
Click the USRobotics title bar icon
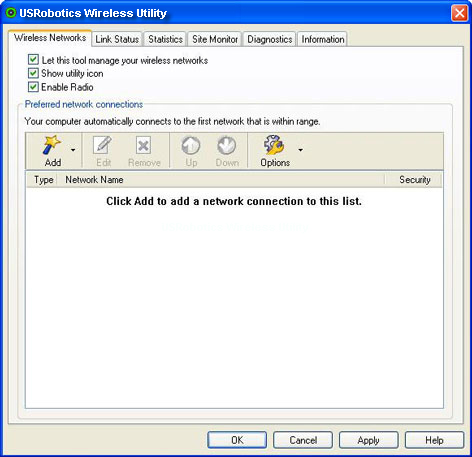coord(11,13)
